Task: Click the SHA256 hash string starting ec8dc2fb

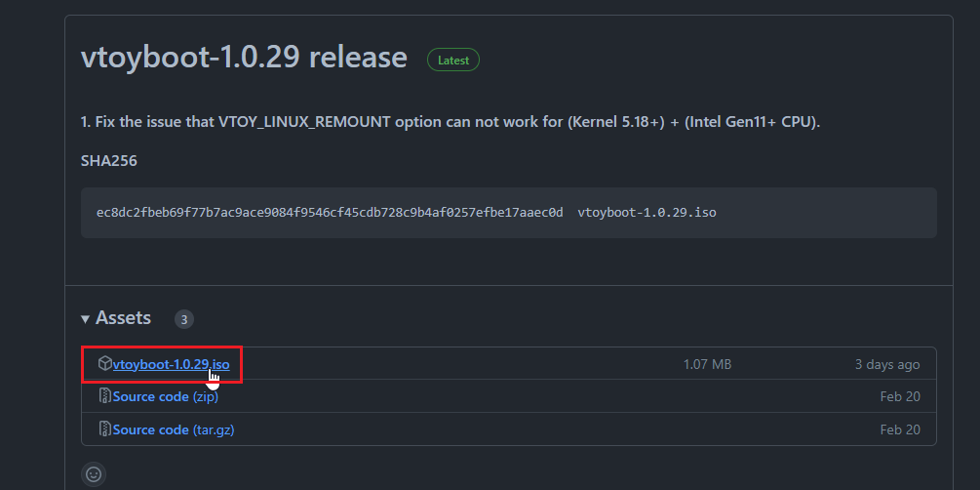Action: [x=330, y=212]
